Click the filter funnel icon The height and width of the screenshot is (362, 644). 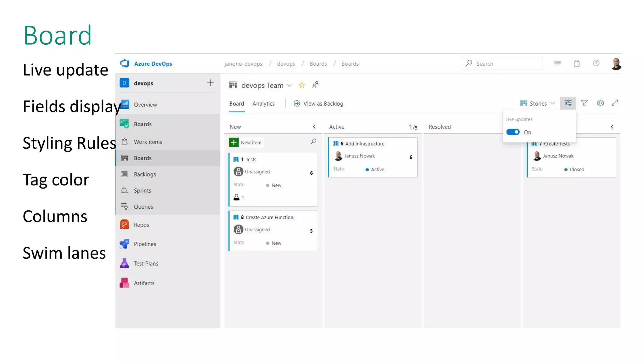click(584, 103)
